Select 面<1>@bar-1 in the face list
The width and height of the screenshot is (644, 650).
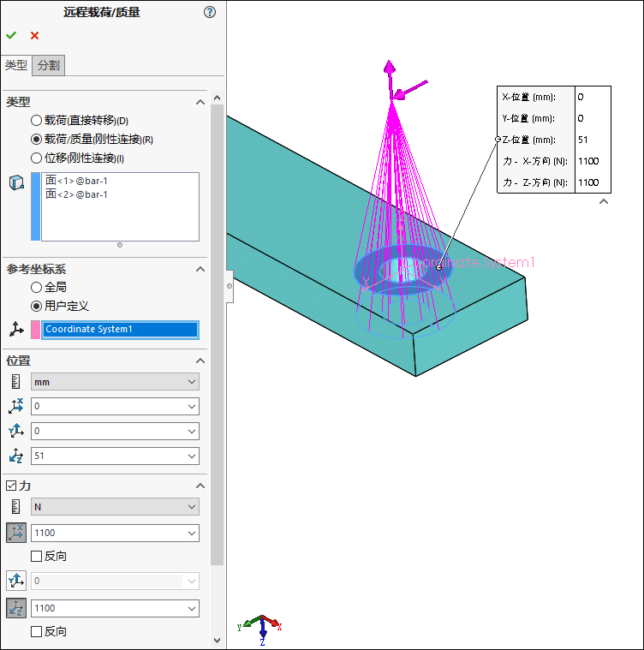point(76,181)
